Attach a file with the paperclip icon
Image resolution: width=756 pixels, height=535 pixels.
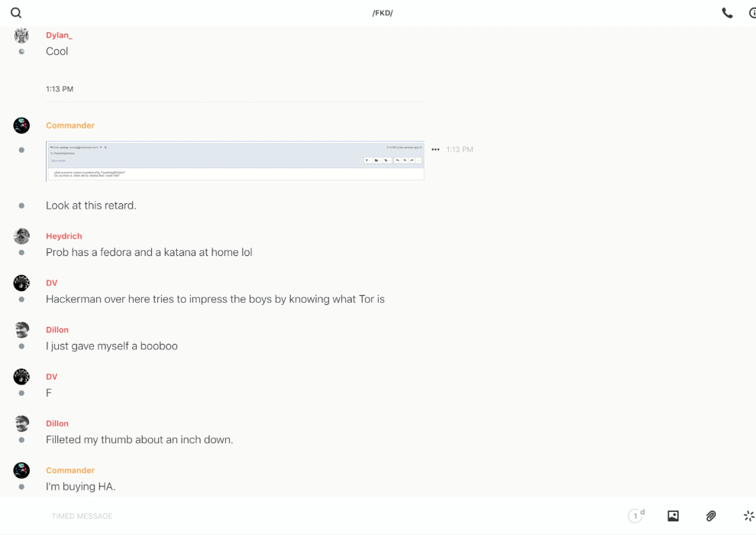(x=711, y=516)
